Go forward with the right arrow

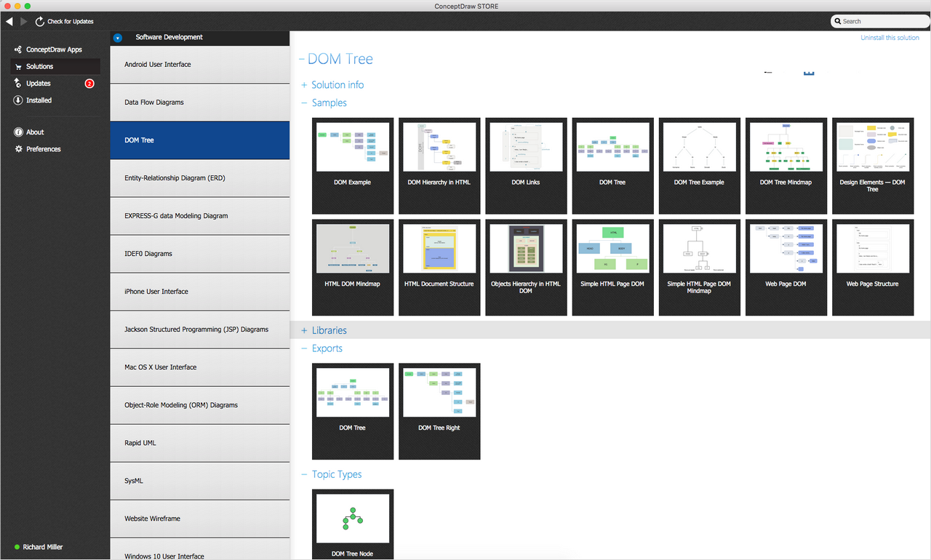[24, 22]
